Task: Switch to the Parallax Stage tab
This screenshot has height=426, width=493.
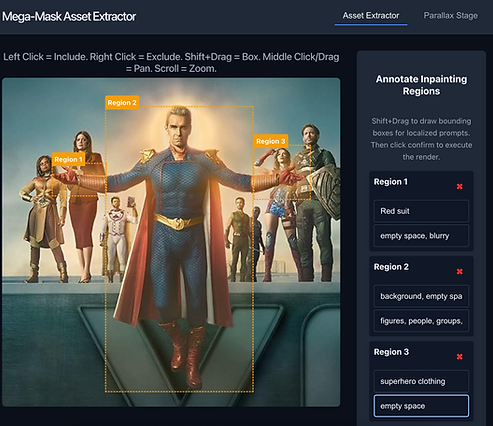Action: point(450,16)
